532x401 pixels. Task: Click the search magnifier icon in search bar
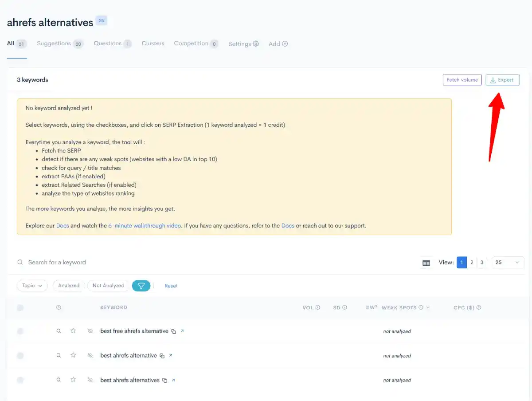[20, 262]
